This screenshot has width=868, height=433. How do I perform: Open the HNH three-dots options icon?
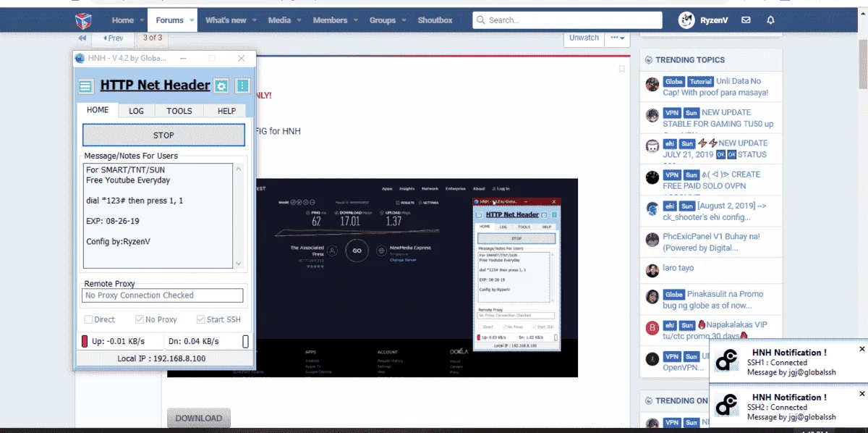tap(242, 86)
